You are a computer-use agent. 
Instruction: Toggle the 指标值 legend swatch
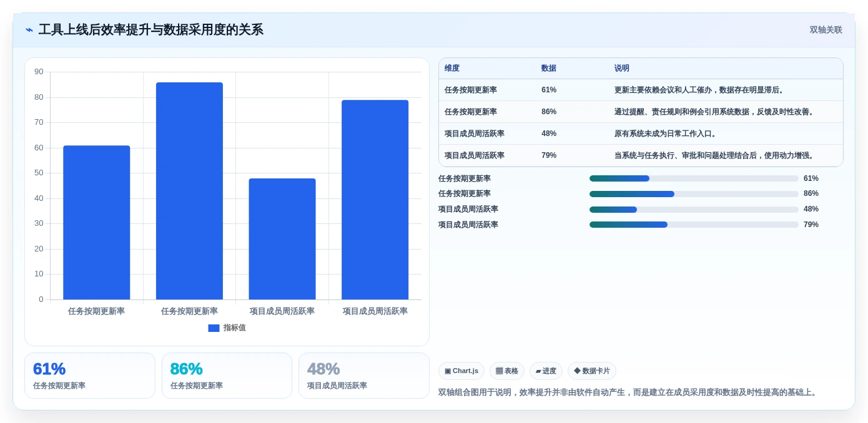pyautogui.click(x=214, y=328)
